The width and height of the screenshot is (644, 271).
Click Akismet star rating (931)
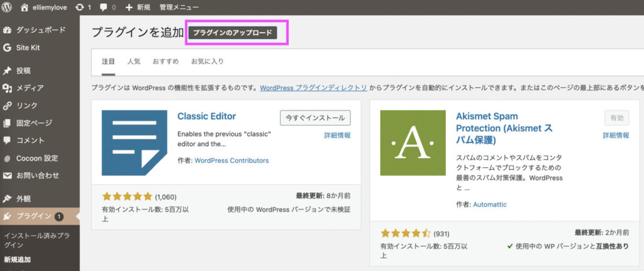(x=406, y=234)
